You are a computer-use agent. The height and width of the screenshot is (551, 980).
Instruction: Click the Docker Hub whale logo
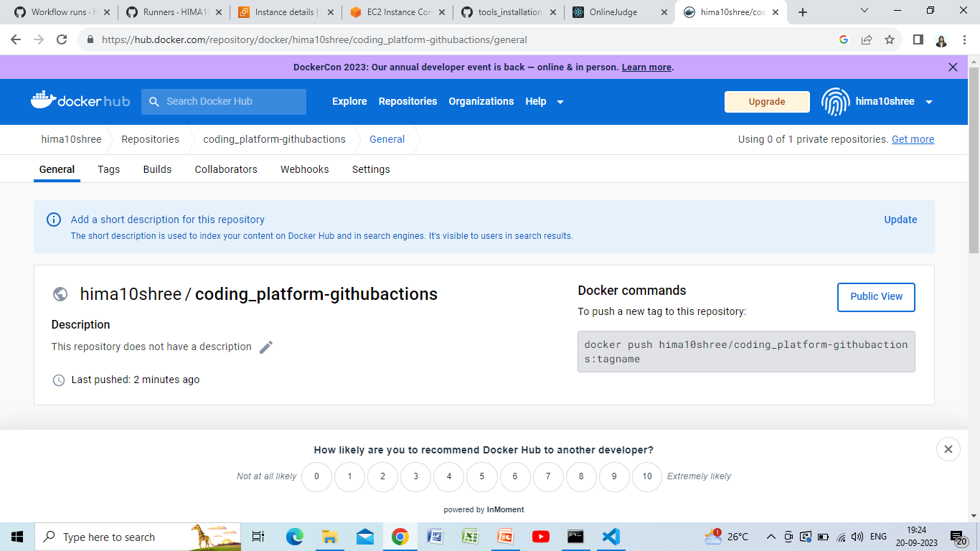(x=80, y=101)
